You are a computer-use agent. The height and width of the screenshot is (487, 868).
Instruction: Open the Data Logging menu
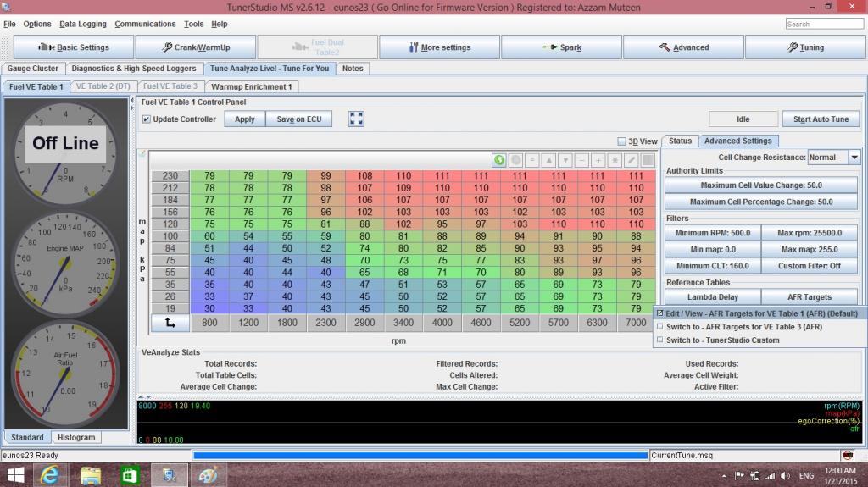click(83, 24)
